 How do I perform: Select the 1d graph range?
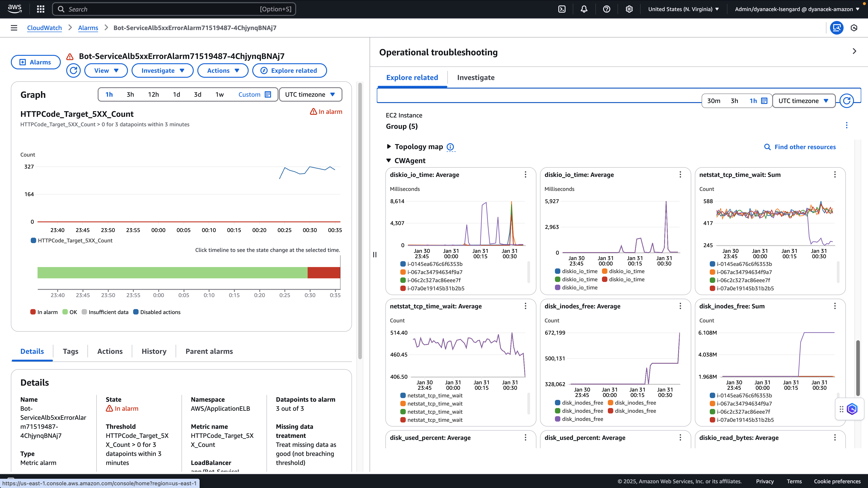(x=177, y=94)
